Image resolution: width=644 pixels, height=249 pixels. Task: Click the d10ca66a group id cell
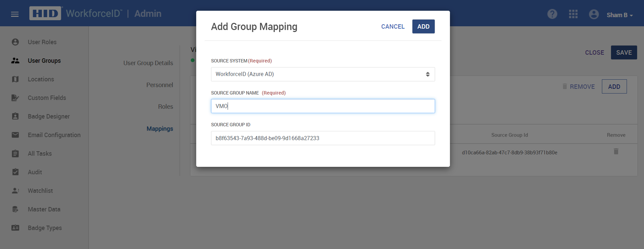click(509, 153)
